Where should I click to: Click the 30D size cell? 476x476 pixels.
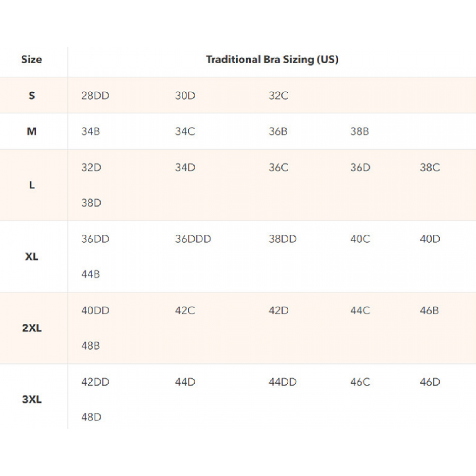(x=185, y=96)
